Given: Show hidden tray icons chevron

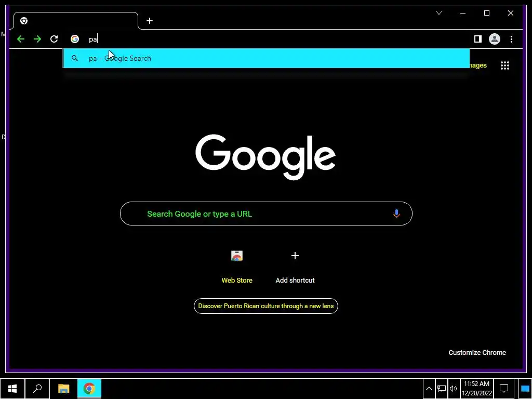Looking at the screenshot, I should coord(429,389).
